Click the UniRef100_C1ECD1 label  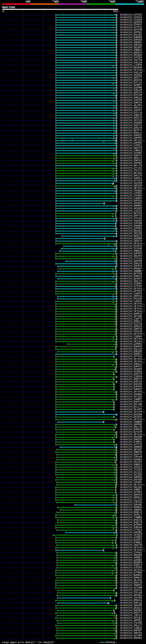[131, 211]
